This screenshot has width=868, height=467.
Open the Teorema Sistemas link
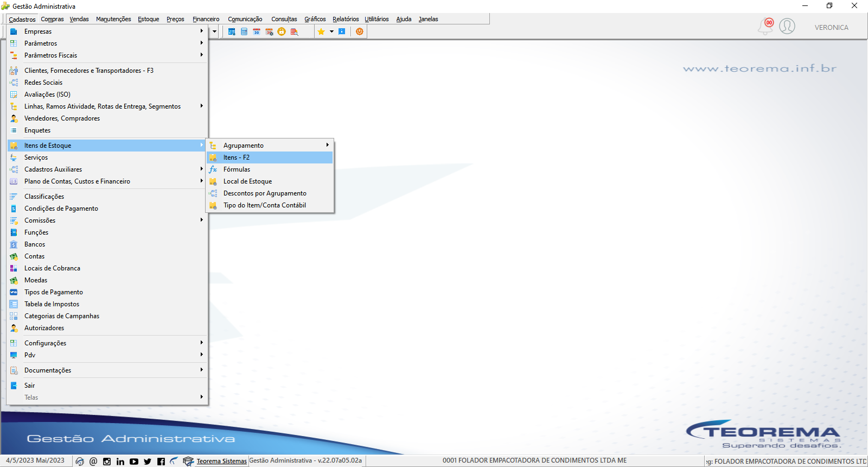coord(221,461)
